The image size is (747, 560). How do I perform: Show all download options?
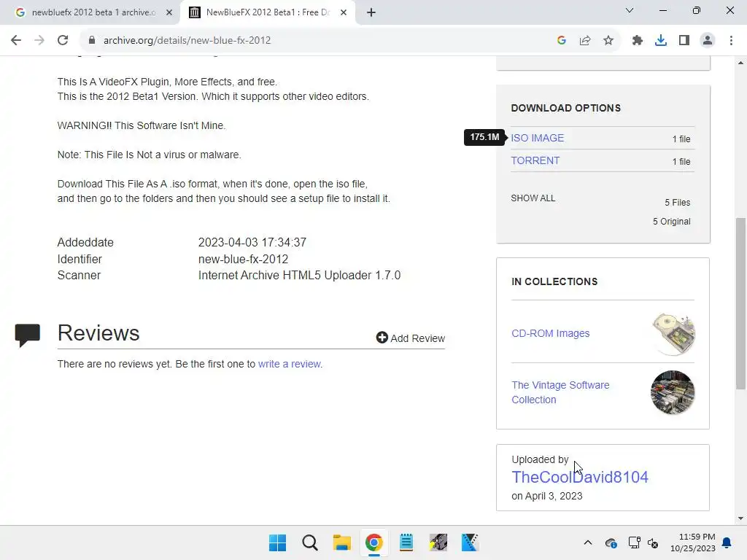[x=533, y=198]
